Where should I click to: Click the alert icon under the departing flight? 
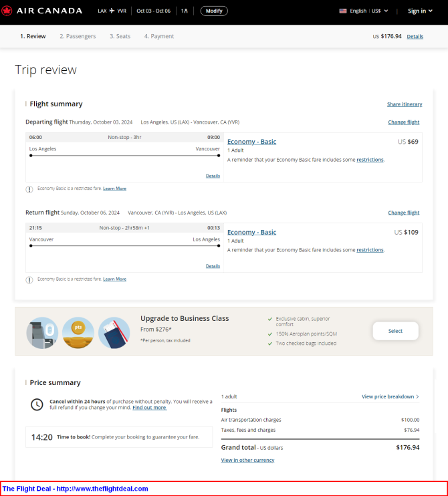[x=29, y=189]
